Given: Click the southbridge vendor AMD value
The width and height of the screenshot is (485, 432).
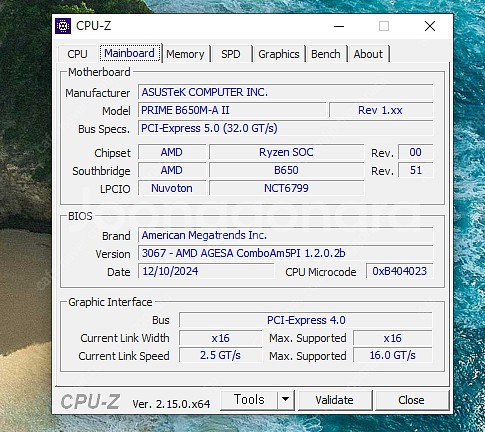Looking at the screenshot, I should point(172,170).
